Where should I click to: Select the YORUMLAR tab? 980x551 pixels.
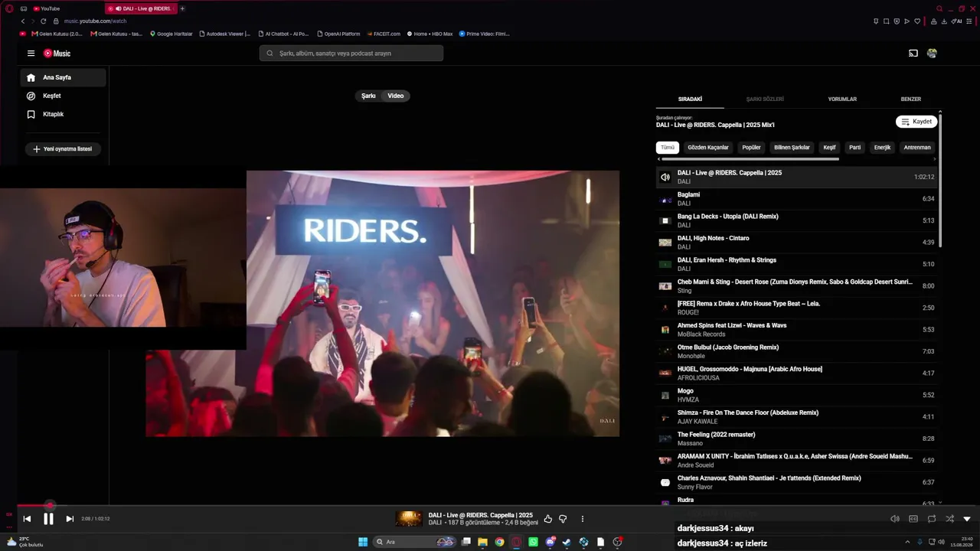click(842, 99)
